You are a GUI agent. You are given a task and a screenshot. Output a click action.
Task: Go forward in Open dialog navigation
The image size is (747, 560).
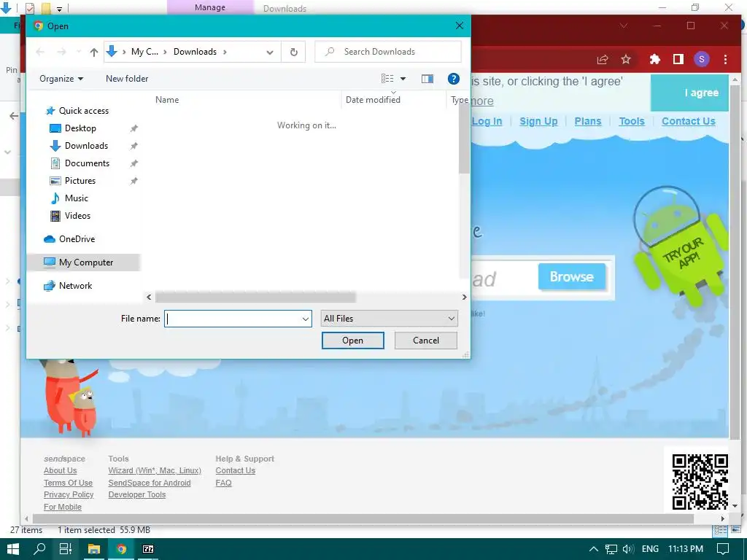pos(61,52)
